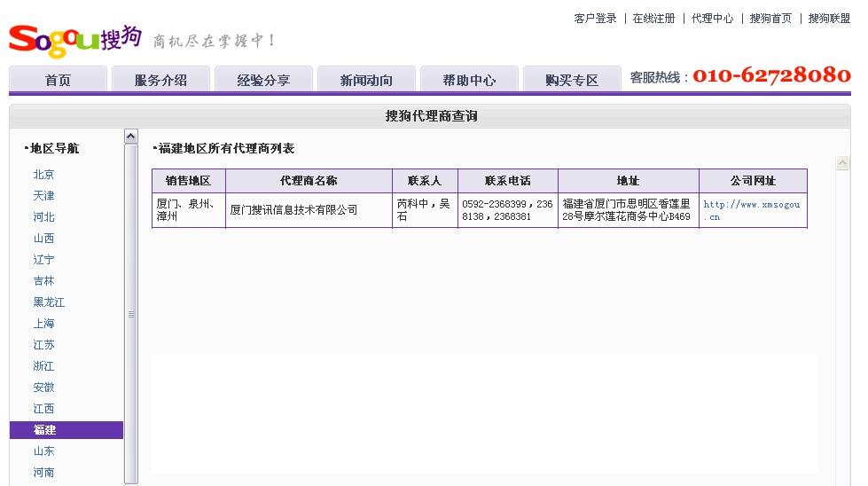Select 北京 in region navigation
Screen dimensions: 868x486
pyautogui.click(x=43, y=175)
